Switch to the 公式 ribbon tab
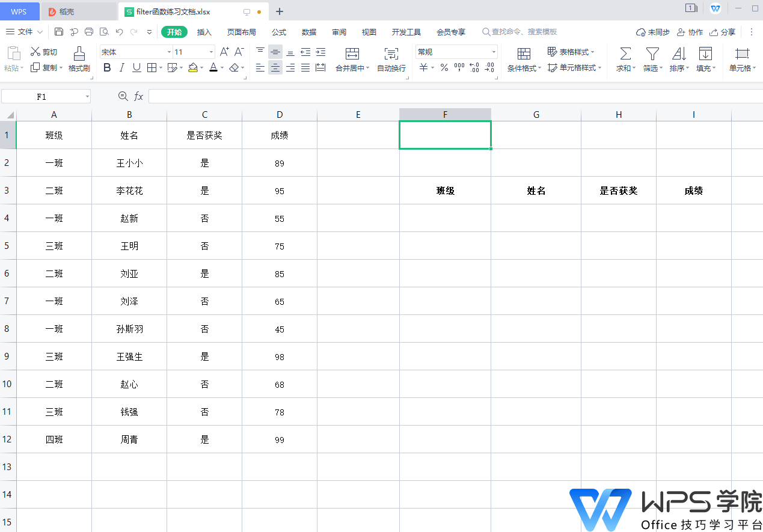The height and width of the screenshot is (532, 763). point(279,32)
